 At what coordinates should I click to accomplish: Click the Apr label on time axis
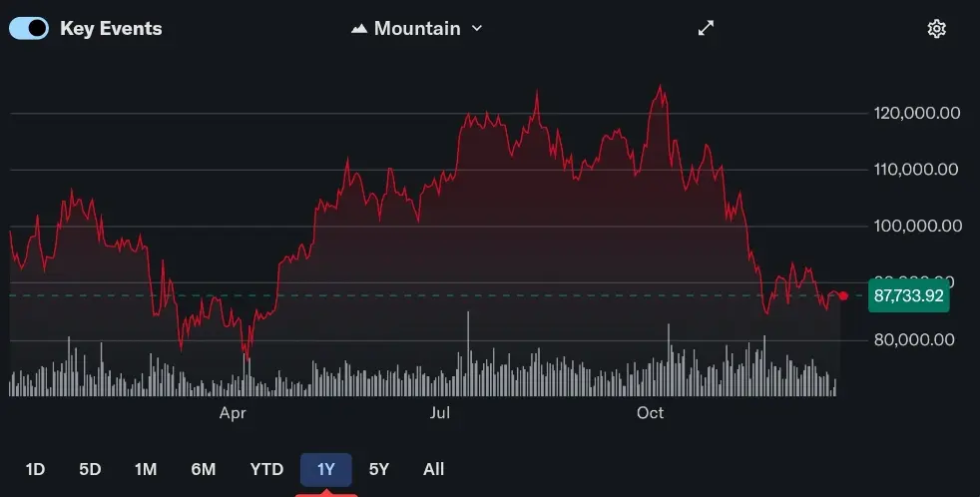[233, 412]
